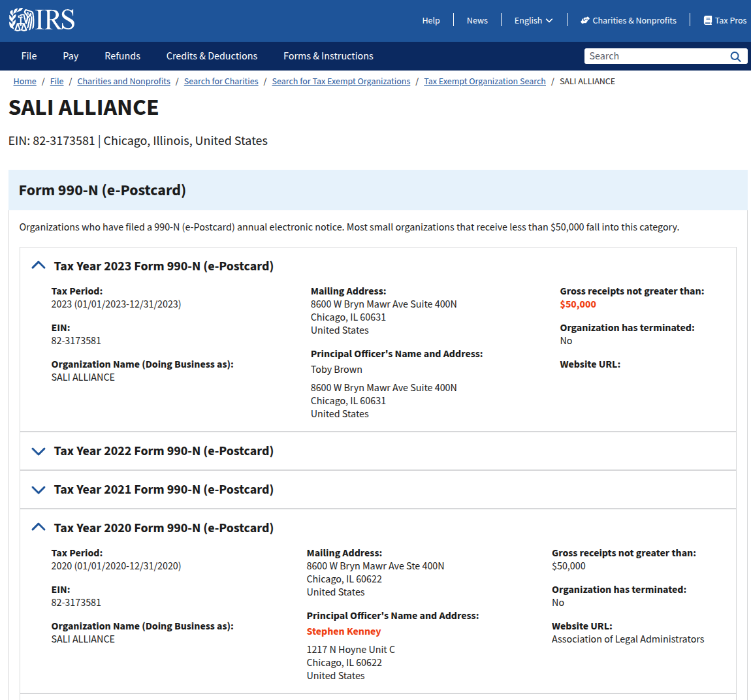Click the 2020 (01/01/2020-12/31/2020) tax period
Screen dimensions: 751x700
pyautogui.click(x=116, y=566)
